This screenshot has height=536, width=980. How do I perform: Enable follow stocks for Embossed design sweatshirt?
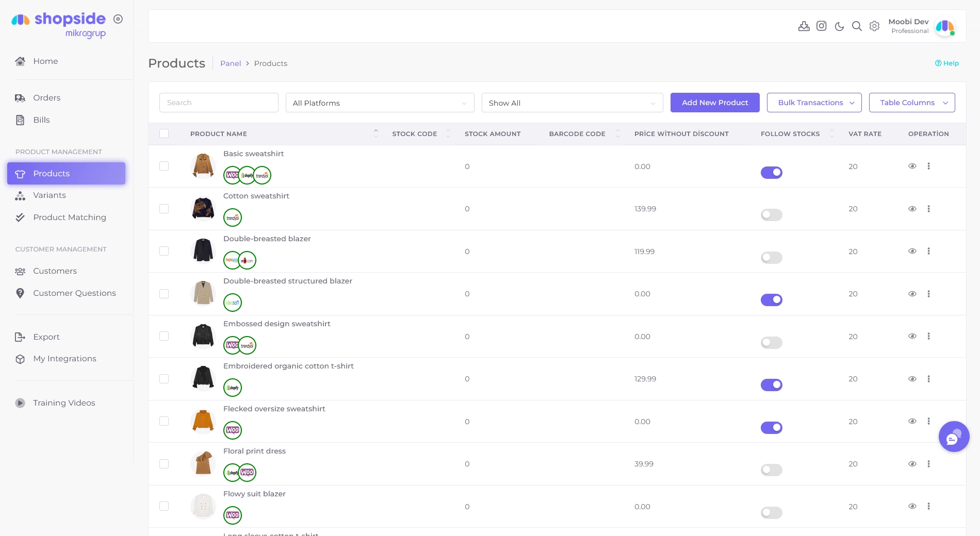(x=771, y=343)
